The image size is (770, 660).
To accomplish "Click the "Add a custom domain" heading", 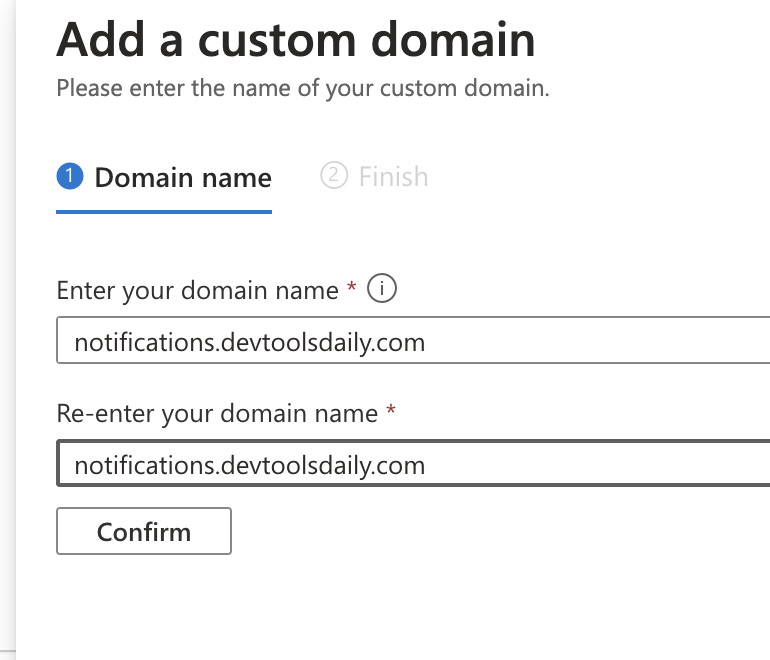I will (x=295, y=40).
